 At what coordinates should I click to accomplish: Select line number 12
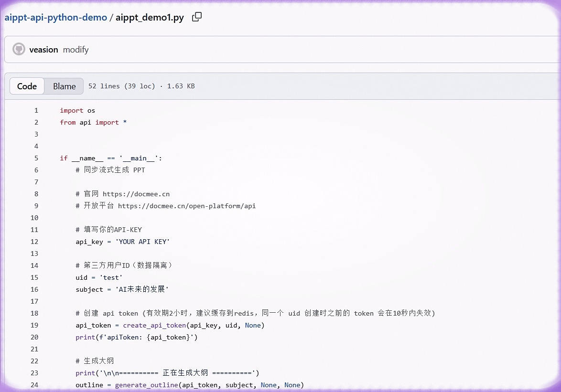point(34,242)
